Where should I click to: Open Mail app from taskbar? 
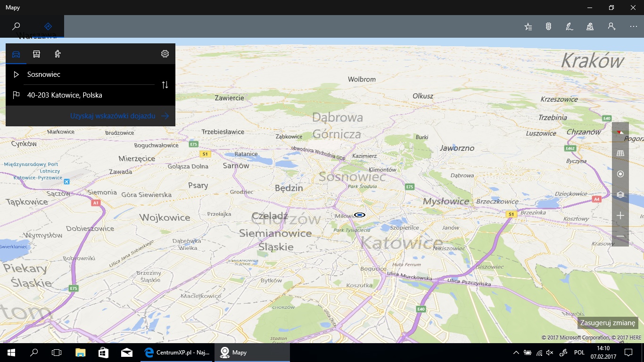tap(126, 353)
